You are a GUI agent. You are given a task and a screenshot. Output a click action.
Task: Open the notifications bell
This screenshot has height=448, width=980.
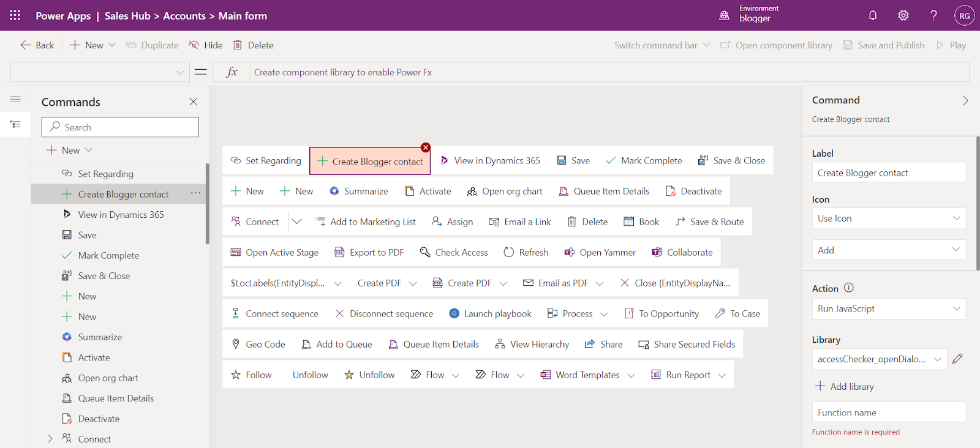click(x=873, y=15)
